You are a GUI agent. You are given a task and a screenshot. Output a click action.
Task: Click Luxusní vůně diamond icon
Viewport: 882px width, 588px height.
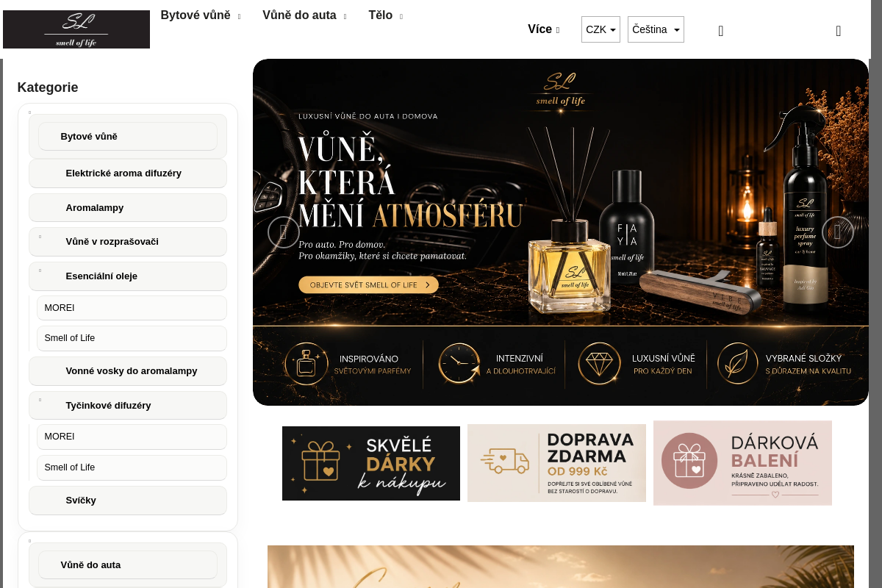pyautogui.click(x=599, y=364)
